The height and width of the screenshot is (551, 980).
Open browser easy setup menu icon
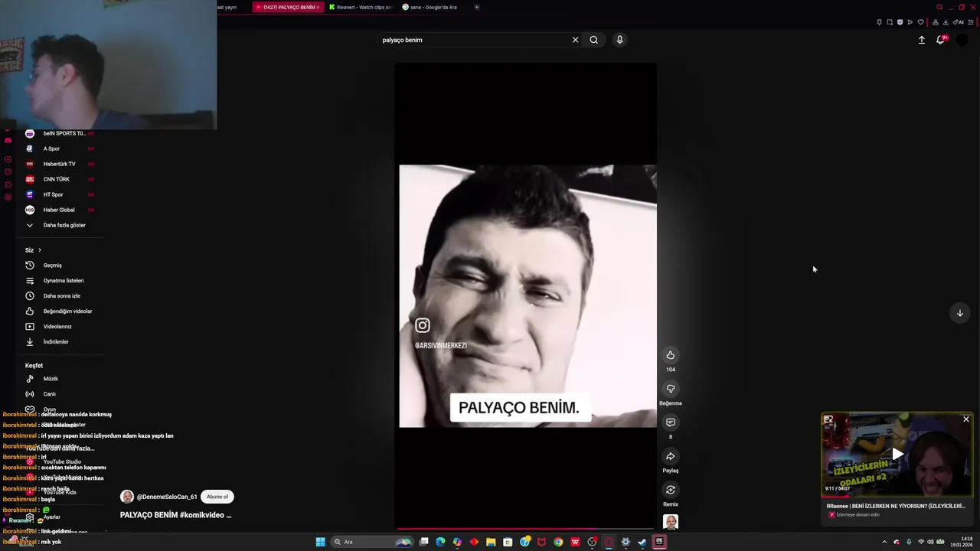coord(971,22)
